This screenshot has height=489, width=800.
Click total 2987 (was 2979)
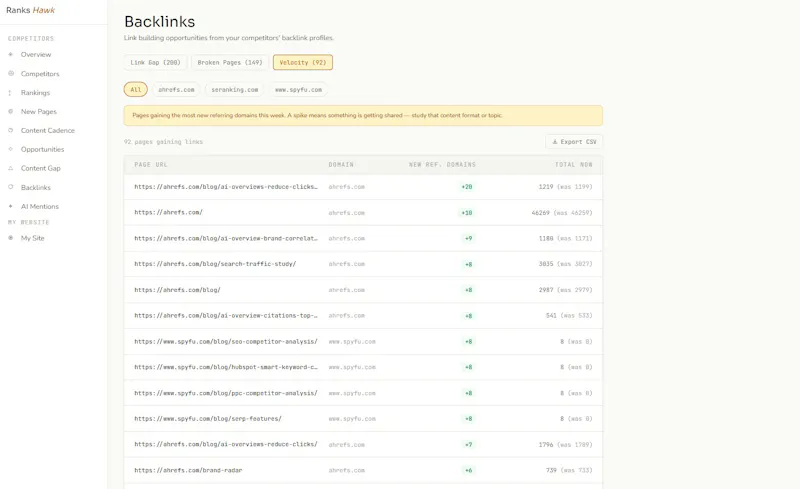pos(565,290)
